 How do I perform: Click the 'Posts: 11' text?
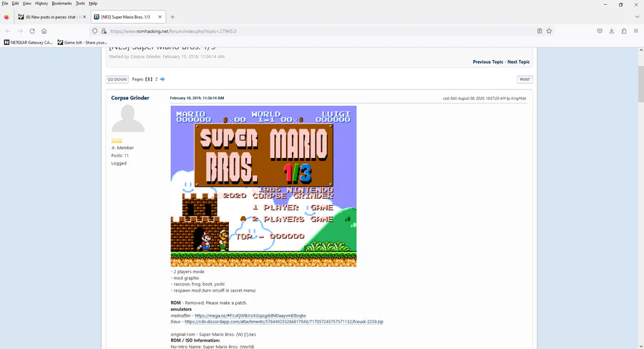point(120,156)
